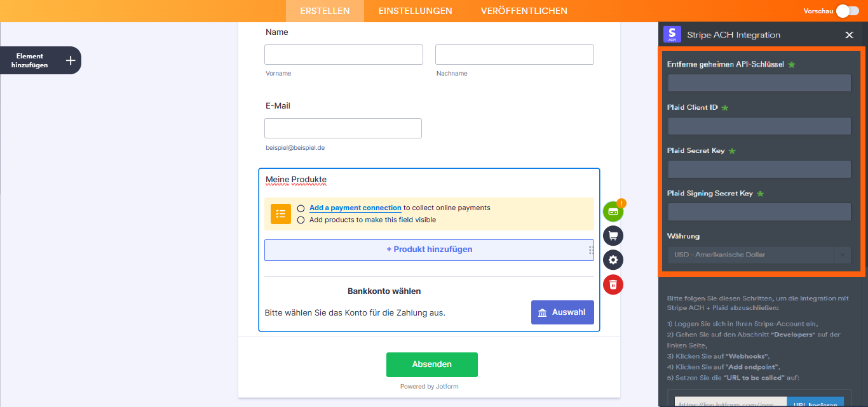Switch to the Veröffentlichen tab

tap(524, 11)
